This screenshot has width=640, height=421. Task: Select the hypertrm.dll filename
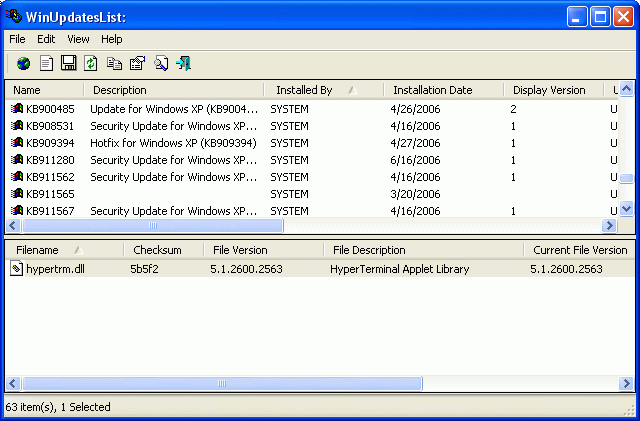(55, 269)
